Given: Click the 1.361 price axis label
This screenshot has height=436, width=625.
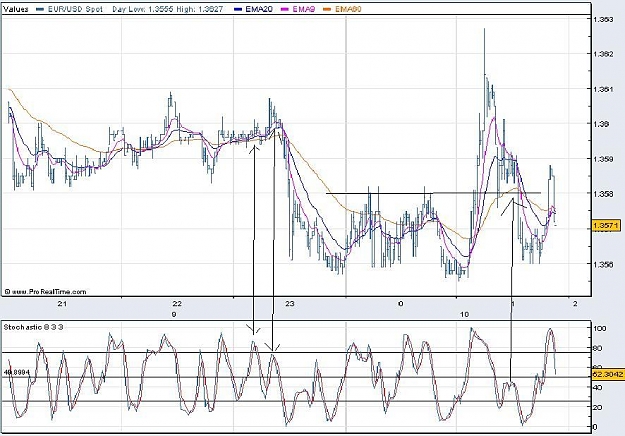Looking at the screenshot, I should pyautogui.click(x=603, y=89).
